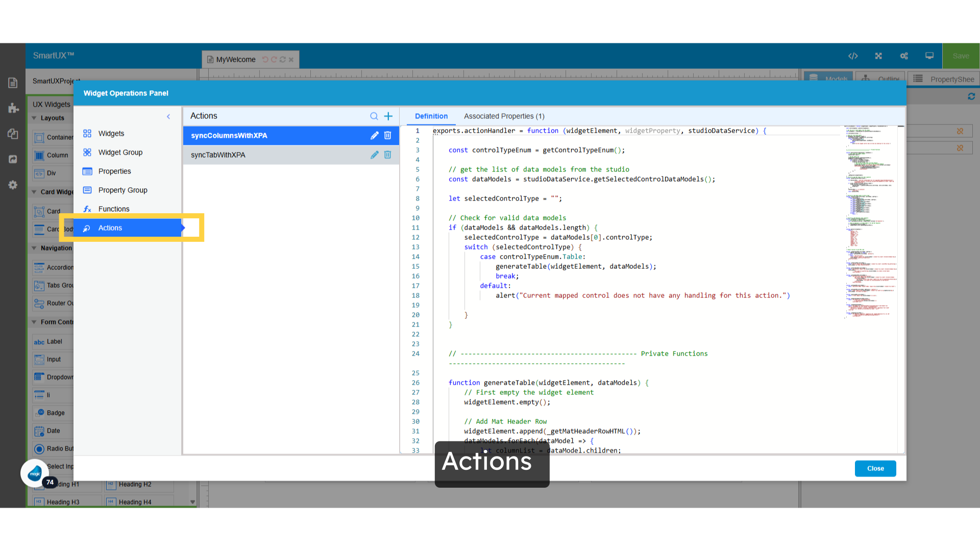980x551 pixels.
Task: Collapse the left navigation with chevron
Action: [168, 117]
